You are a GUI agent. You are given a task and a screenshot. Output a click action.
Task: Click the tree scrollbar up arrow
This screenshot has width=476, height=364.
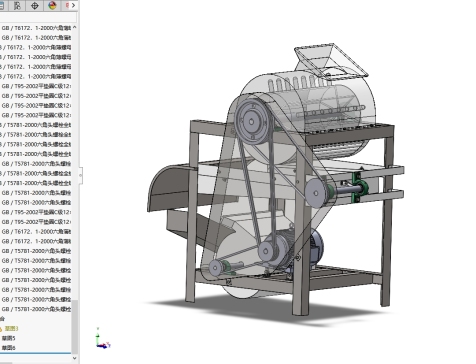[x=74, y=27]
